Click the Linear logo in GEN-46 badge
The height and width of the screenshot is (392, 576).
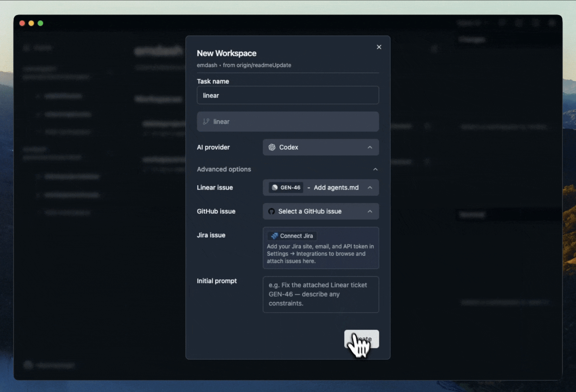point(275,188)
